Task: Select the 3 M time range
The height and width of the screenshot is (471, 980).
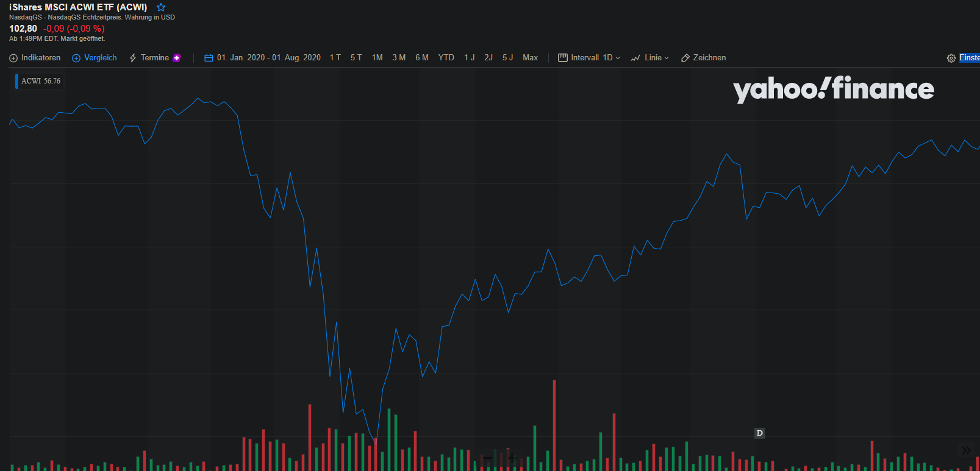Action: tap(399, 58)
